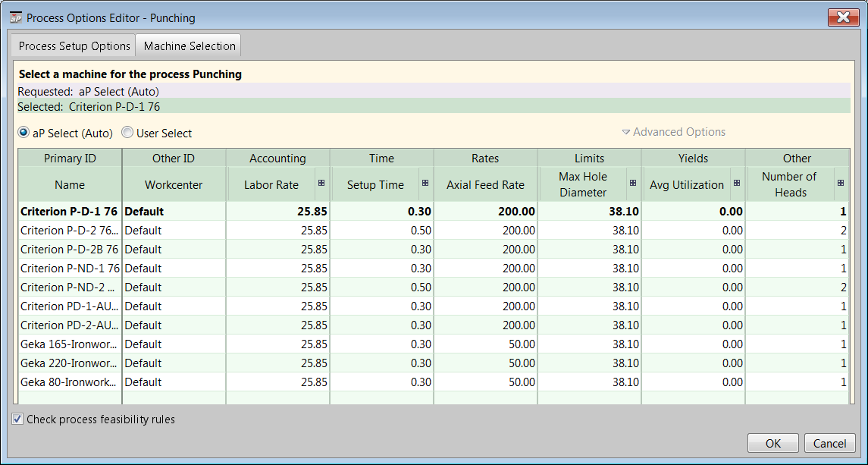Click the Workcenter column header
Screen dimensions: 868x465
point(174,184)
